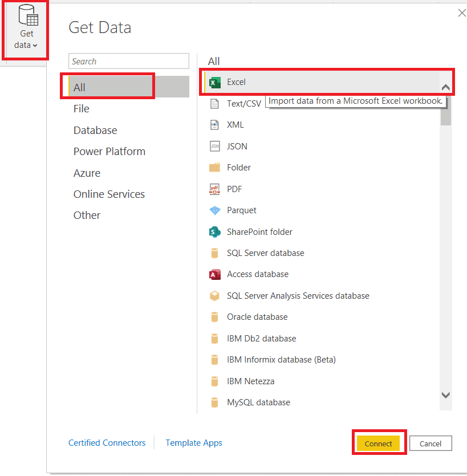Cancel the Get Data dialog
Viewport: 467px width, 476px height.
point(431,444)
